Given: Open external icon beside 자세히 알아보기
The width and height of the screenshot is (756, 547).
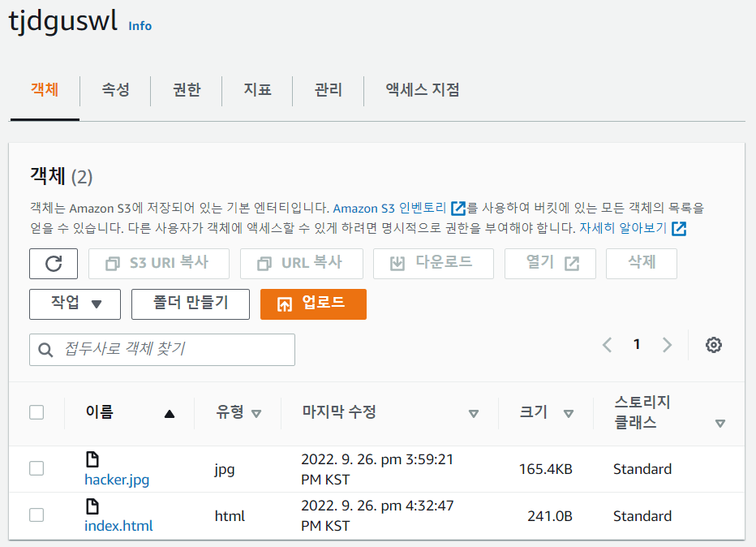Looking at the screenshot, I should 679,228.
